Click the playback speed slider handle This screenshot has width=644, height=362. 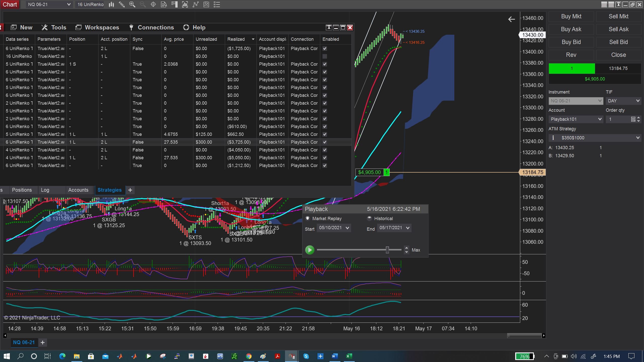pyautogui.click(x=387, y=250)
